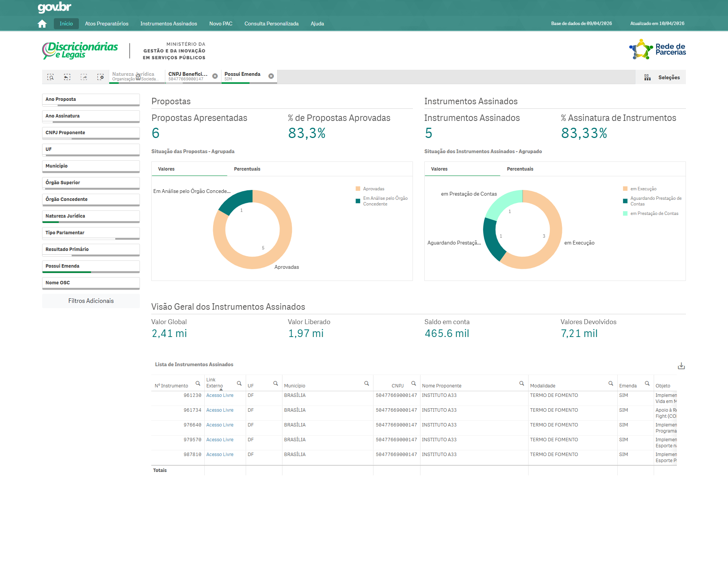The width and height of the screenshot is (728, 569).
Task: Search Nome Proponente column
Action: pos(521,384)
